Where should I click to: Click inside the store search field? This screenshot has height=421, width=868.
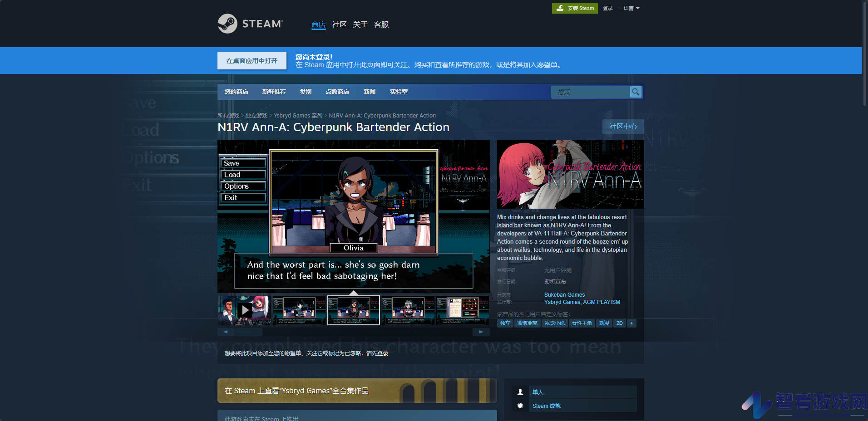coord(591,92)
